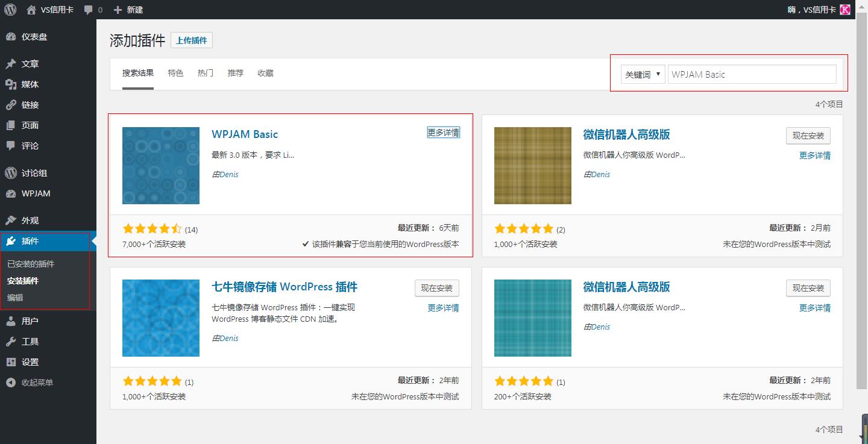
Task: Click the 新建 plus icon in admin bar
Action: (118, 10)
